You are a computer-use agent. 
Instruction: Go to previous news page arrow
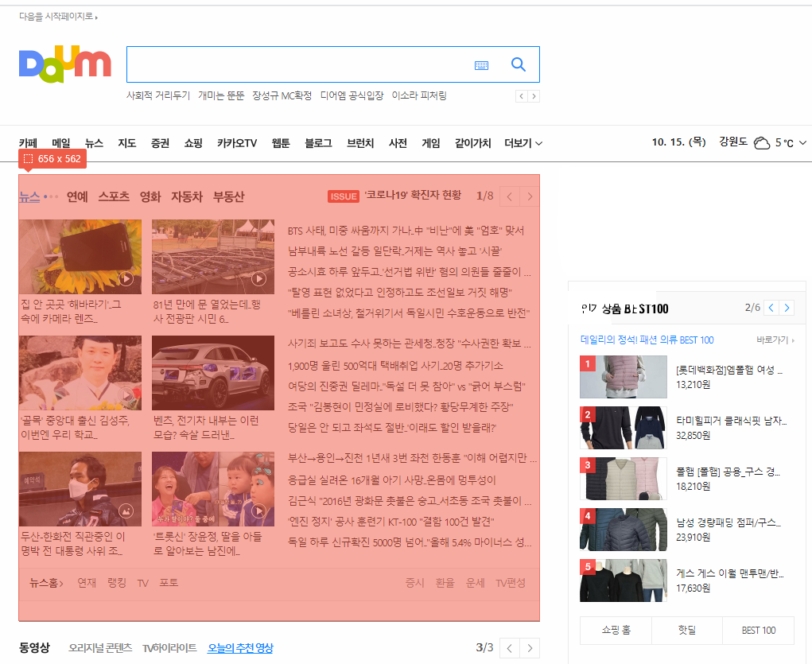point(510,197)
